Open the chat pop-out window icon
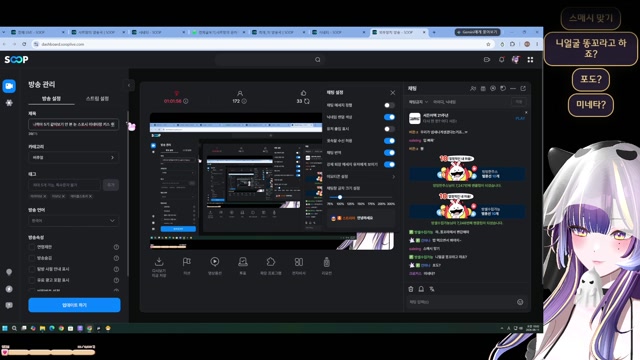Viewport: 640px width, 360px height. 523,88
